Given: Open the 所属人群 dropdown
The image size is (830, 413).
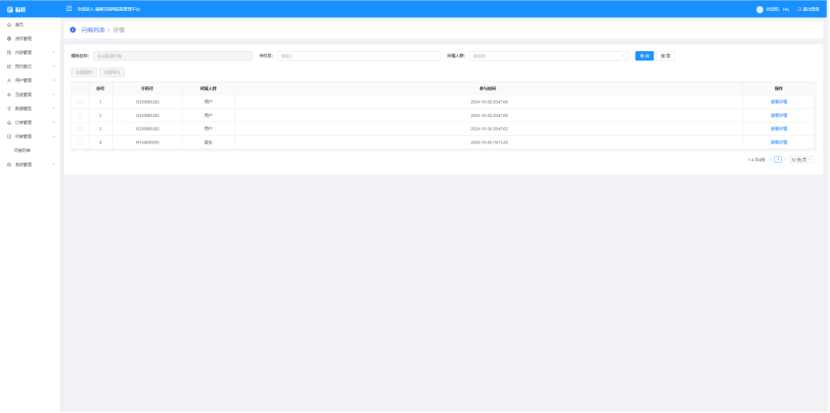Looking at the screenshot, I should 549,56.
